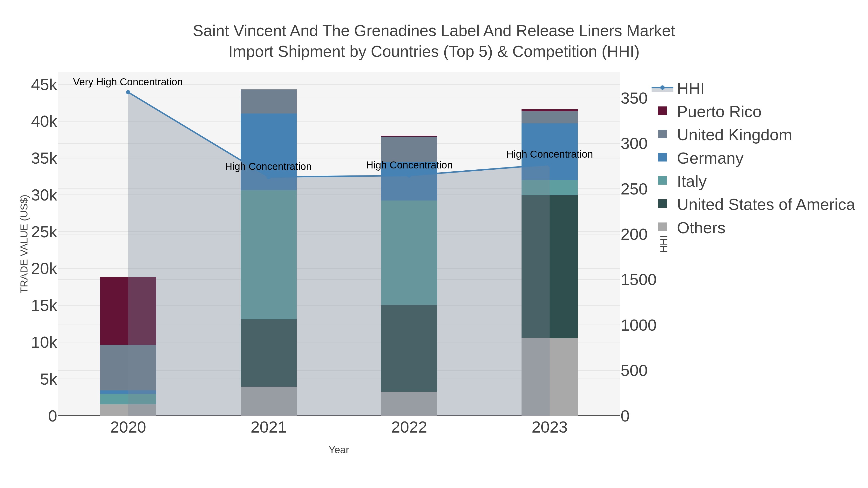Click the 2023 x-axis tick label

point(549,427)
